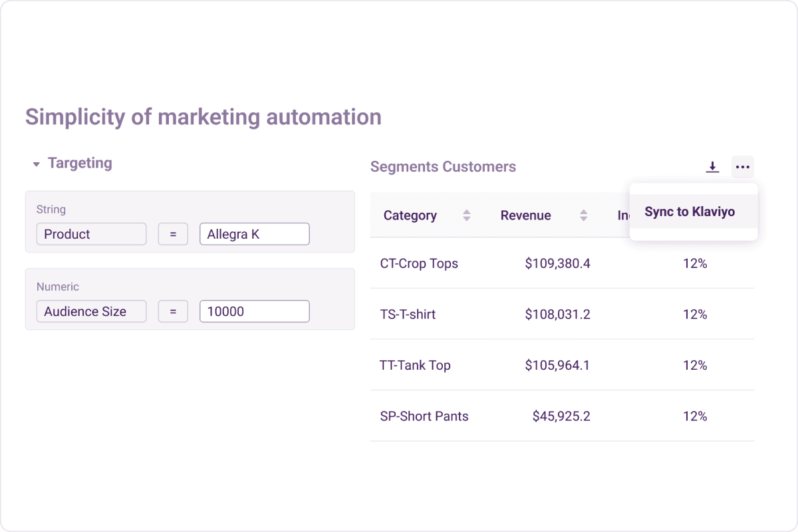This screenshot has height=532, width=798.
Task: Click the Revenue column sort icon
Action: pos(583,215)
